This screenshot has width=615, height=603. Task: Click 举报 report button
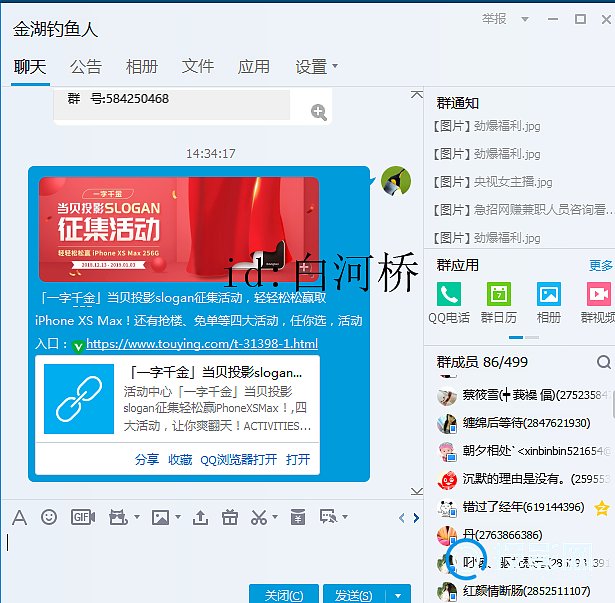(494, 19)
